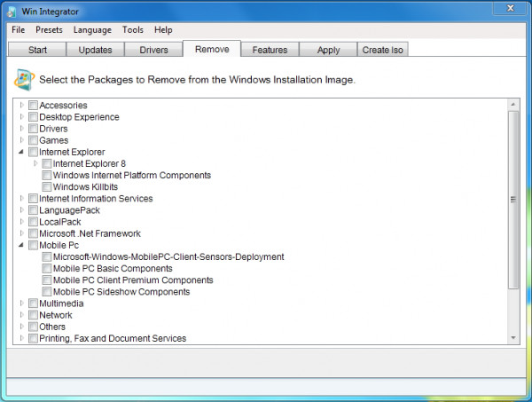Expand the Network node
This screenshot has height=402, width=532.
coord(21,315)
